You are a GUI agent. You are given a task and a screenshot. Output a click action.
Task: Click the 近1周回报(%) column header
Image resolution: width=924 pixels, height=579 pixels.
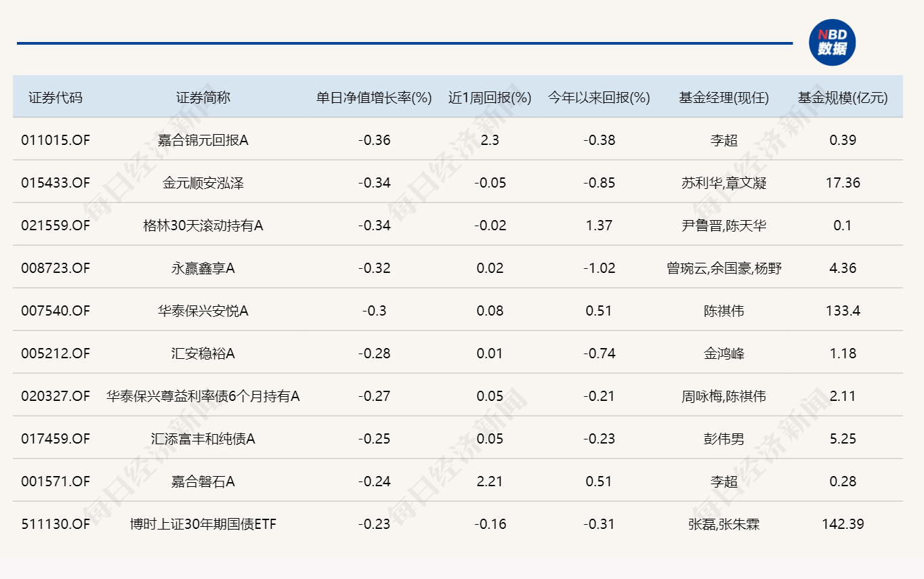[x=490, y=98]
